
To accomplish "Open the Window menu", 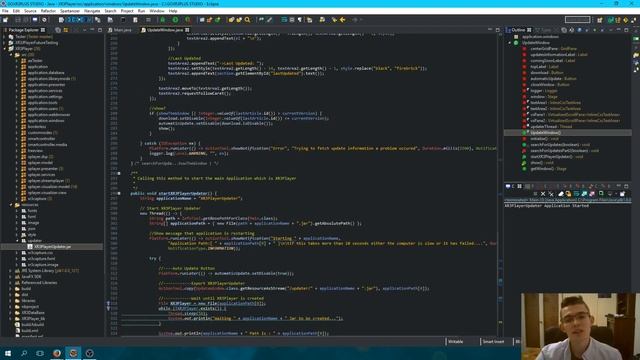I will [157, 11].
